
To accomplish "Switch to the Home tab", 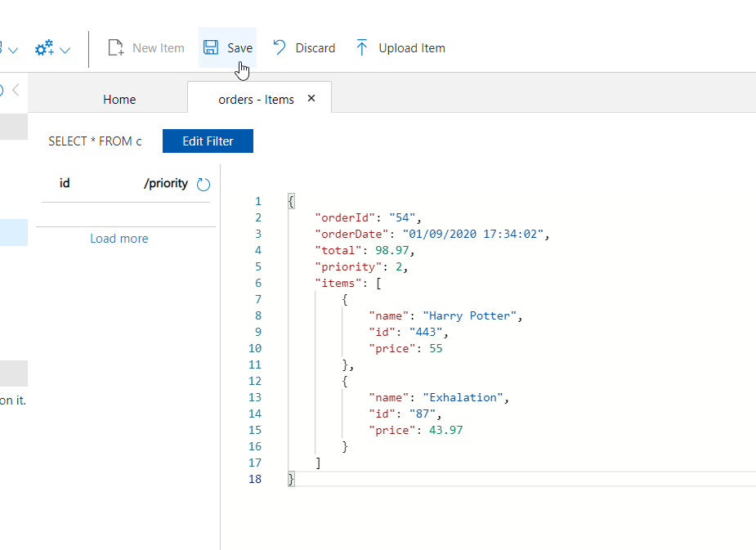I will 119,100.
